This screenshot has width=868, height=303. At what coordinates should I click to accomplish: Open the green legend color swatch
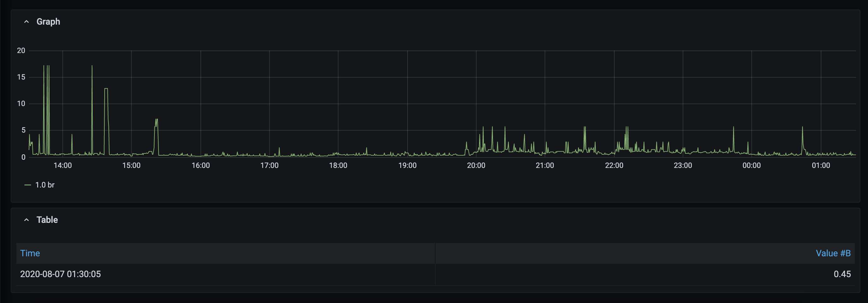[28, 185]
